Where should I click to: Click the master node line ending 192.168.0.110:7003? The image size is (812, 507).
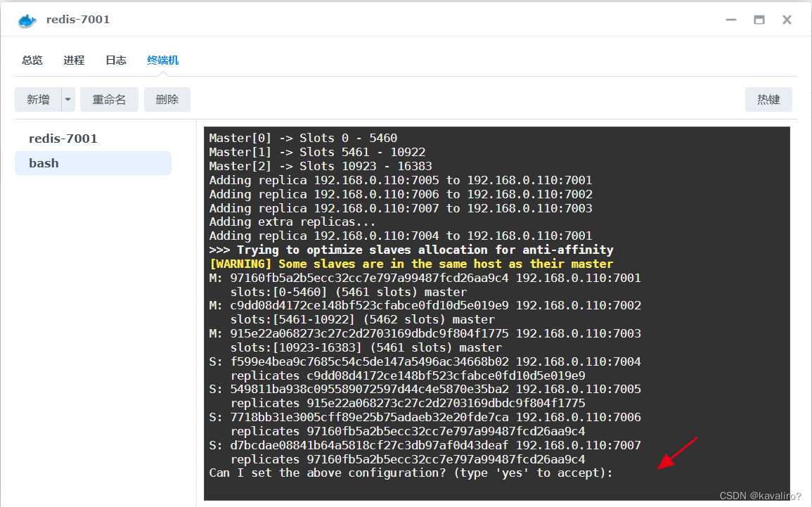coord(425,333)
